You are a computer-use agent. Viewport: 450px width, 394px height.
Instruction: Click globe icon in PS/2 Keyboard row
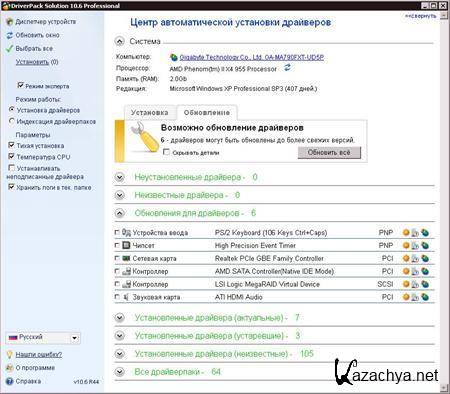coord(425,233)
